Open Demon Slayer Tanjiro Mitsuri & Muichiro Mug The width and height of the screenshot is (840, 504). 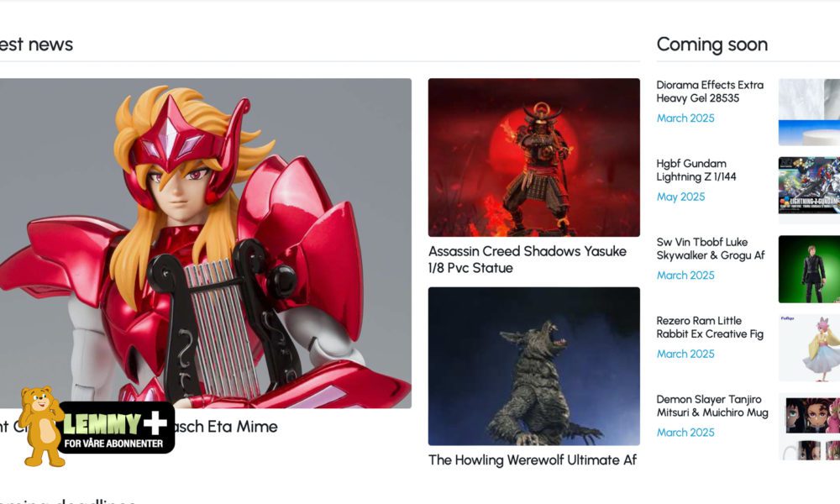pos(712,406)
